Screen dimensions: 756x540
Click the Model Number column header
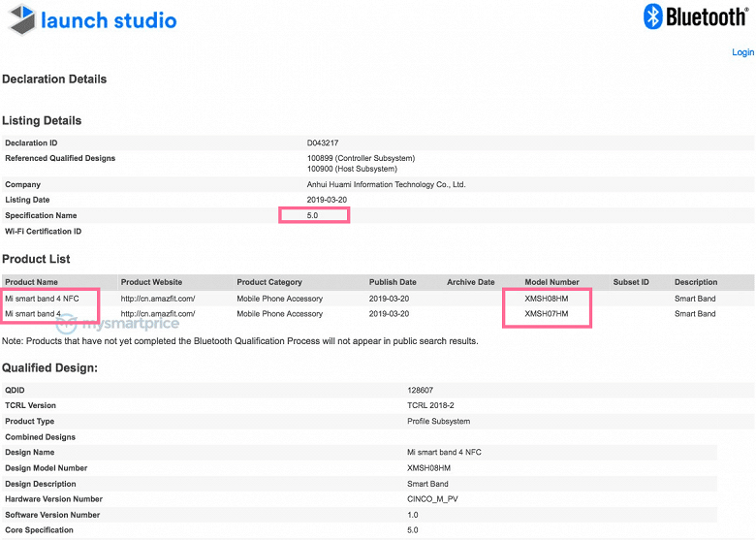coord(551,282)
